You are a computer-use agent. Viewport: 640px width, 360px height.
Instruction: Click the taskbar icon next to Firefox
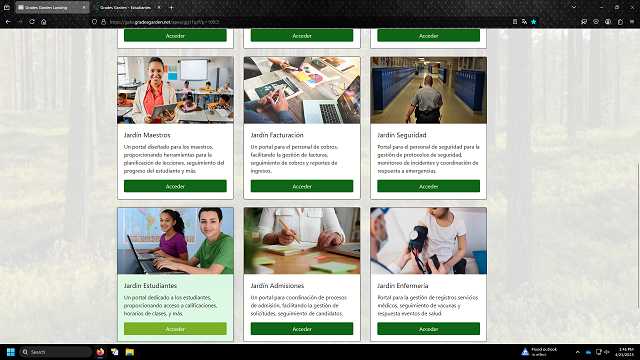[115, 352]
